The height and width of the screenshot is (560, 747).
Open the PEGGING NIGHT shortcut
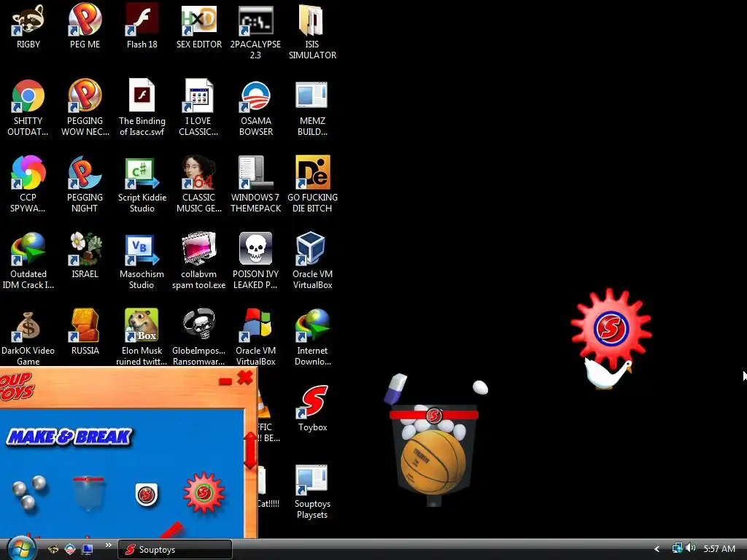click(x=85, y=184)
